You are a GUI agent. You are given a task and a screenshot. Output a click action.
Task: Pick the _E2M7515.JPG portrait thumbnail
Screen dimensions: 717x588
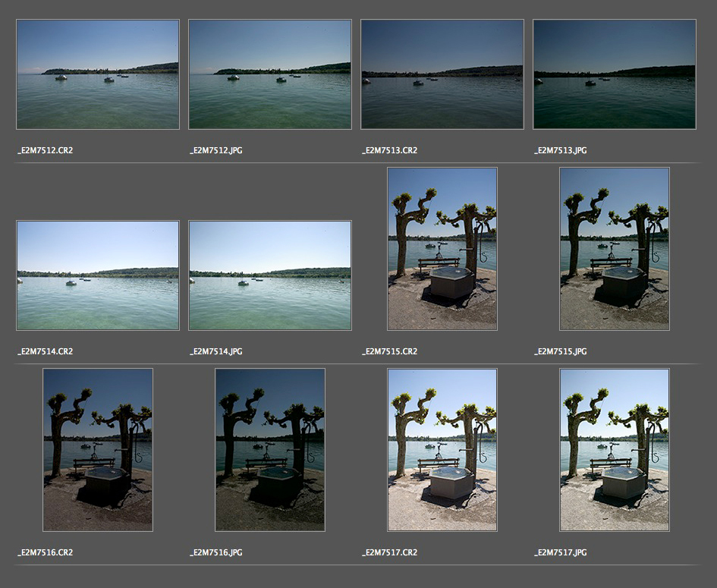[615, 249]
